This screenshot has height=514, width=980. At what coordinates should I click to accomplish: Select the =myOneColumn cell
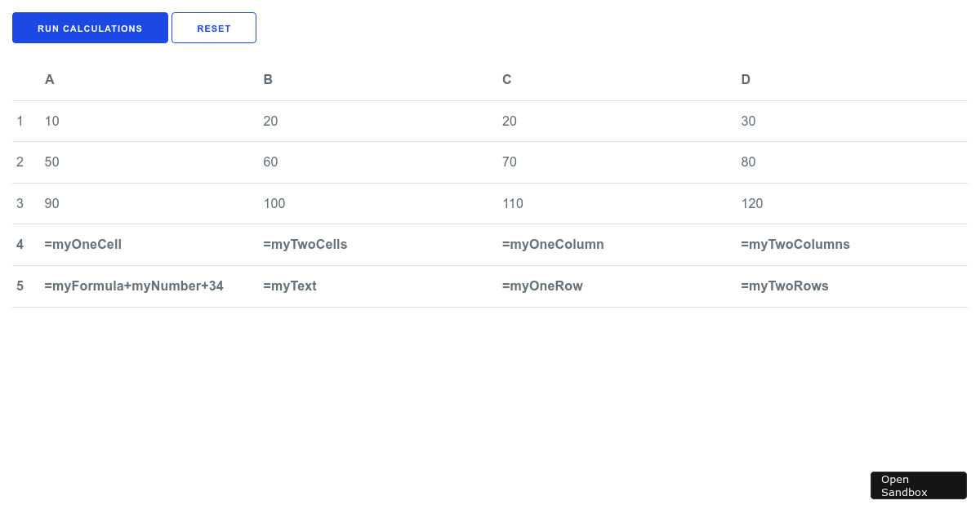554,244
